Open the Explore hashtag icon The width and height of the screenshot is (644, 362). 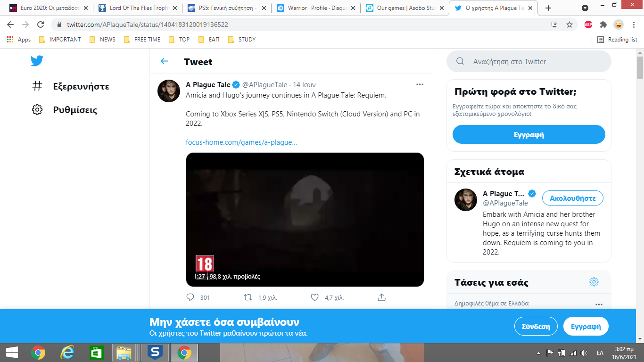(37, 86)
